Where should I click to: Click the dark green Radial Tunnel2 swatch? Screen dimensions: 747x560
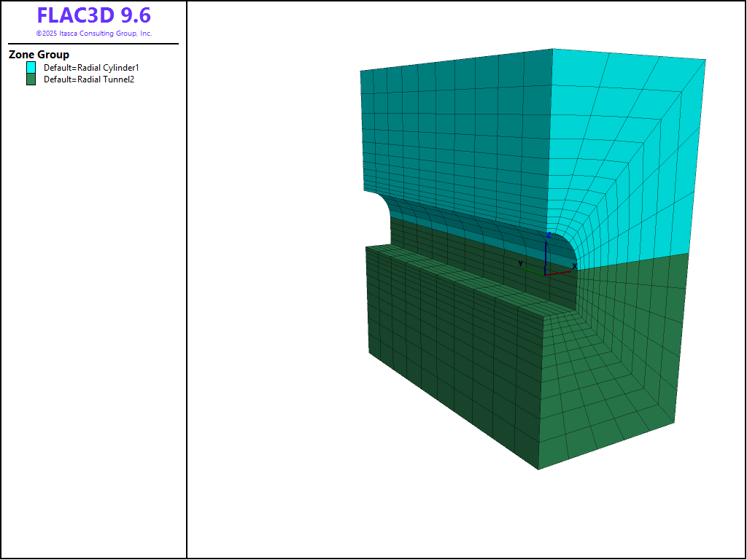pyautogui.click(x=31, y=79)
